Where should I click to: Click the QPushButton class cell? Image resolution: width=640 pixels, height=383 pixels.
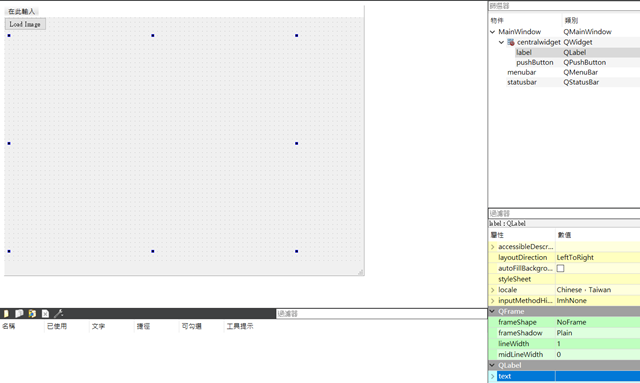tap(584, 62)
